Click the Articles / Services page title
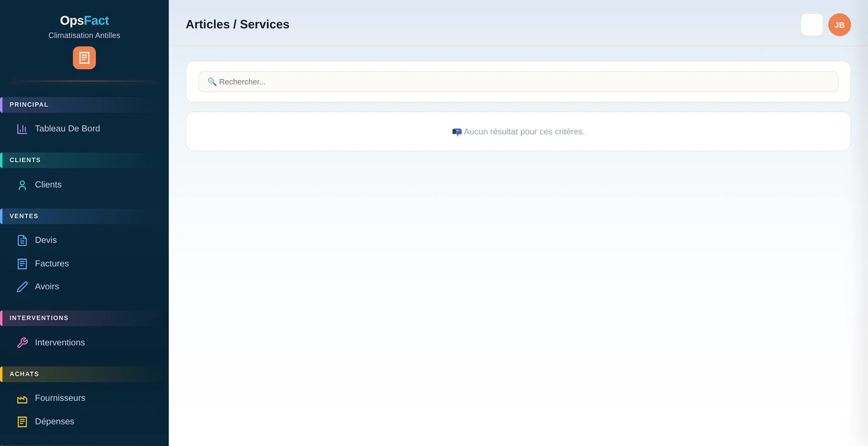868x446 pixels. (237, 24)
